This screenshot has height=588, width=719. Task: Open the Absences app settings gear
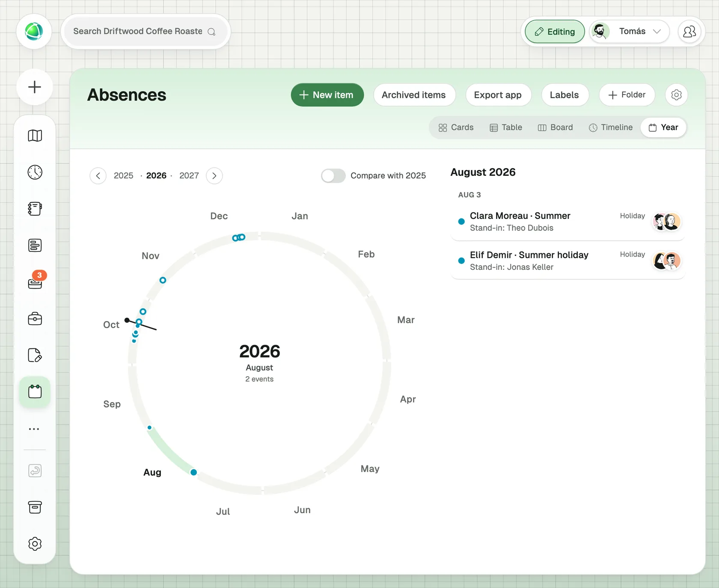[676, 95]
